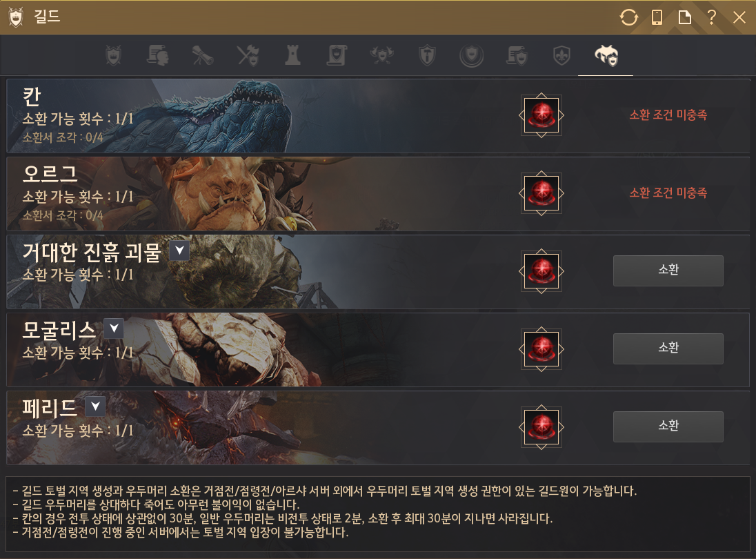The width and height of the screenshot is (756, 559).
Task: Expand dropdown next to 모굴리스
Action: point(114,328)
